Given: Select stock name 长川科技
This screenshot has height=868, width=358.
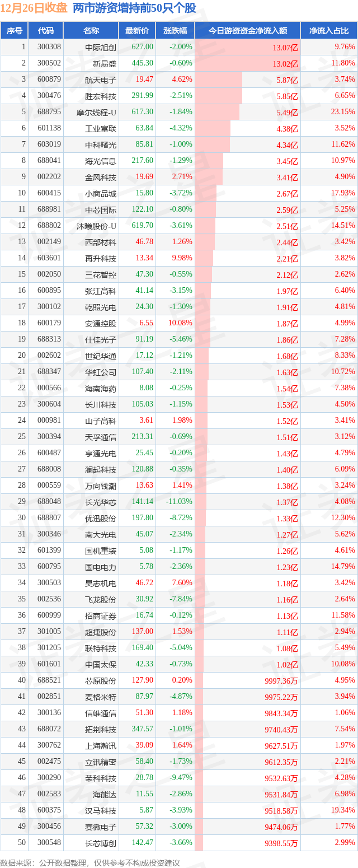Looking at the screenshot, I should pyautogui.click(x=101, y=404).
